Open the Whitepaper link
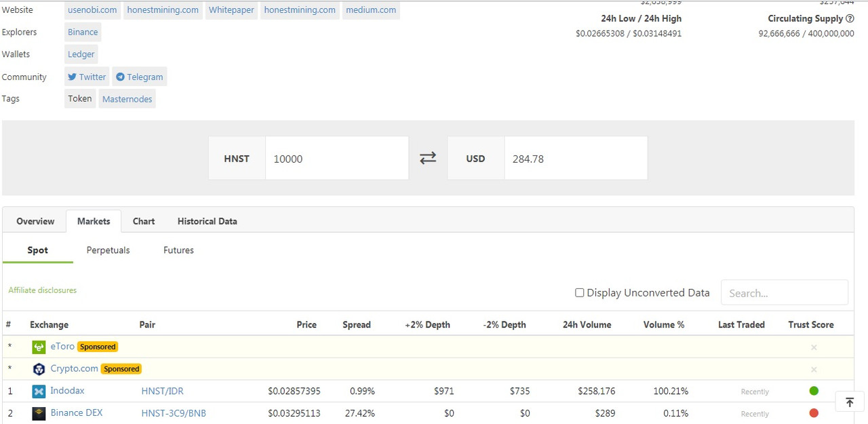 231,10
